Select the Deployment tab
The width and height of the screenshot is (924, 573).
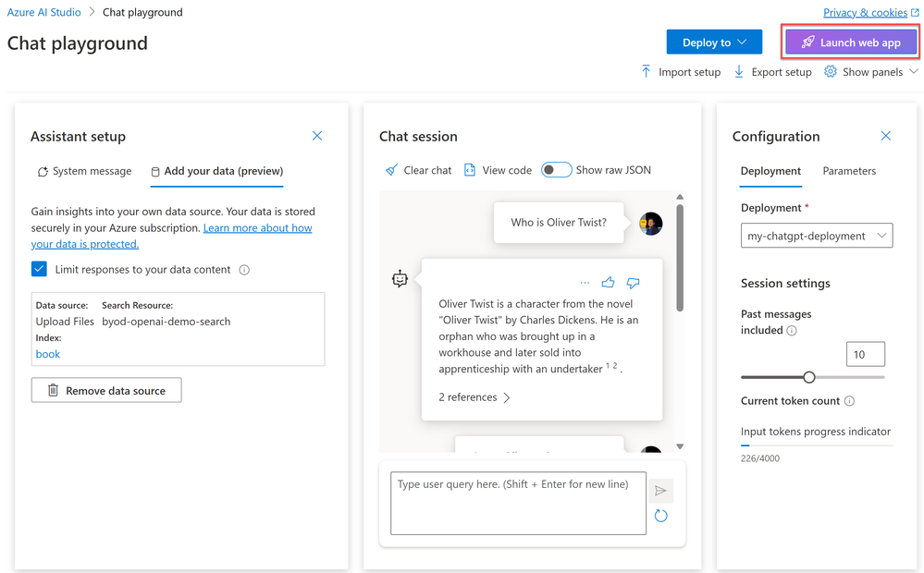pyautogui.click(x=770, y=171)
